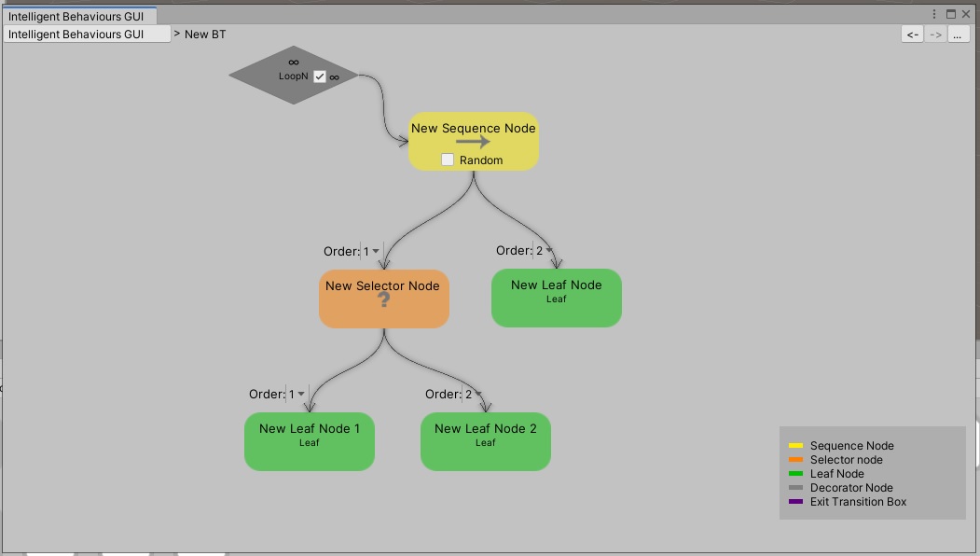The width and height of the screenshot is (980, 556).
Task: Open the ... options button
Action: pyautogui.click(x=959, y=35)
